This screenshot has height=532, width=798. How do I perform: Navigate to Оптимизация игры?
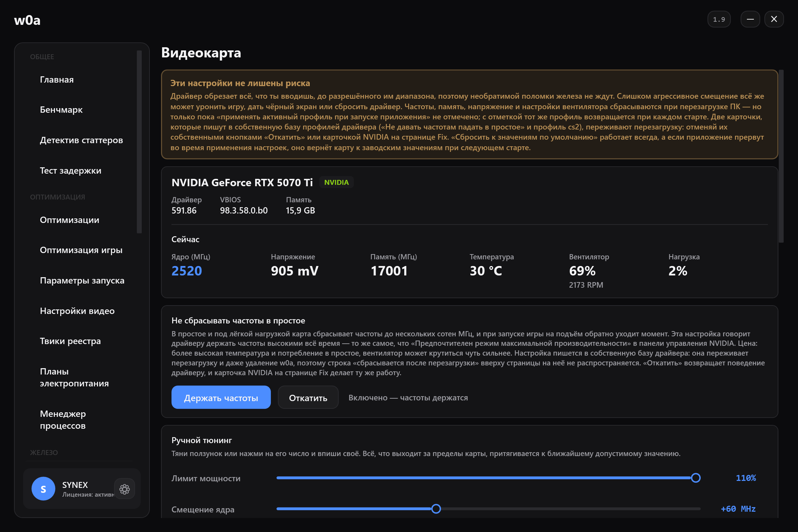81,250
